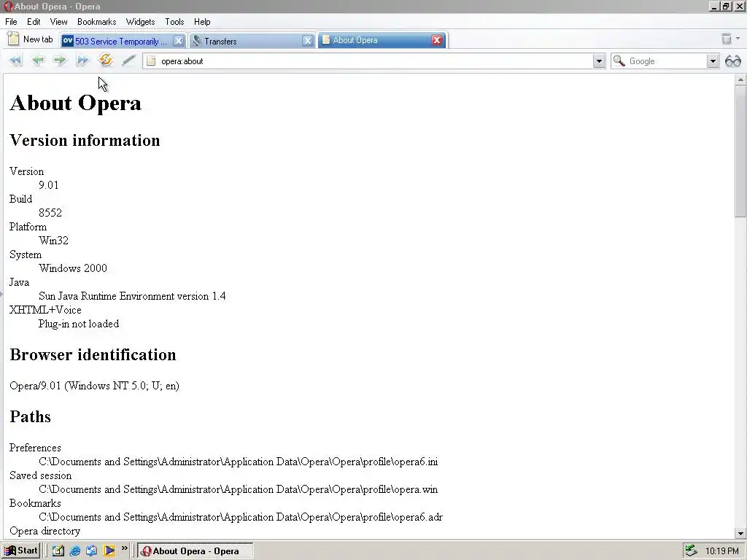Click the About Opera page heading
Screen dimensions: 747x560
point(75,103)
